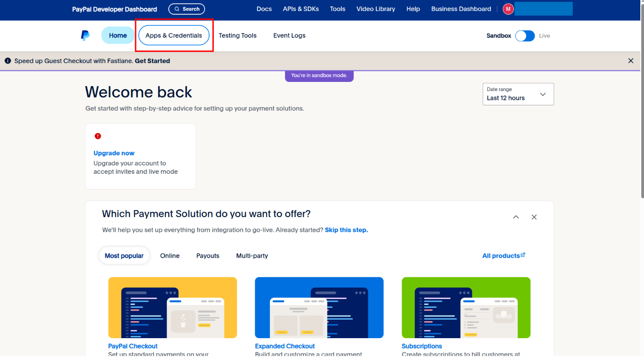Toggle the Sandbox/Live mode switch

pyautogui.click(x=525, y=36)
